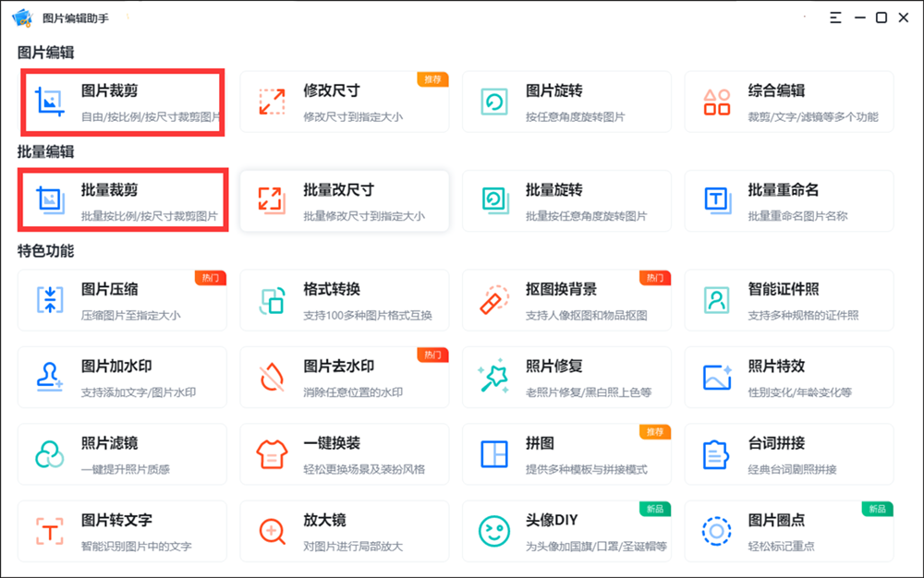This screenshot has height=578, width=924.
Task: Open the 放大镜 magnifier icon
Action: click(x=273, y=532)
